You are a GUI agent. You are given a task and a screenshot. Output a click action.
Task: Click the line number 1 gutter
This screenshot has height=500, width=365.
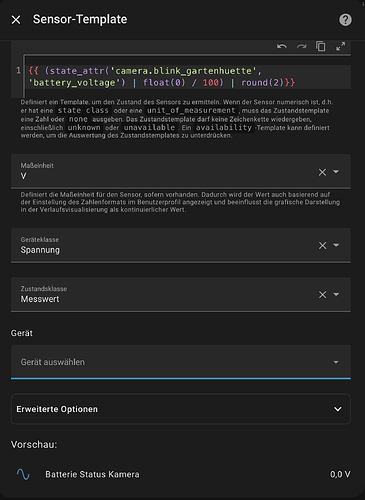(x=18, y=71)
